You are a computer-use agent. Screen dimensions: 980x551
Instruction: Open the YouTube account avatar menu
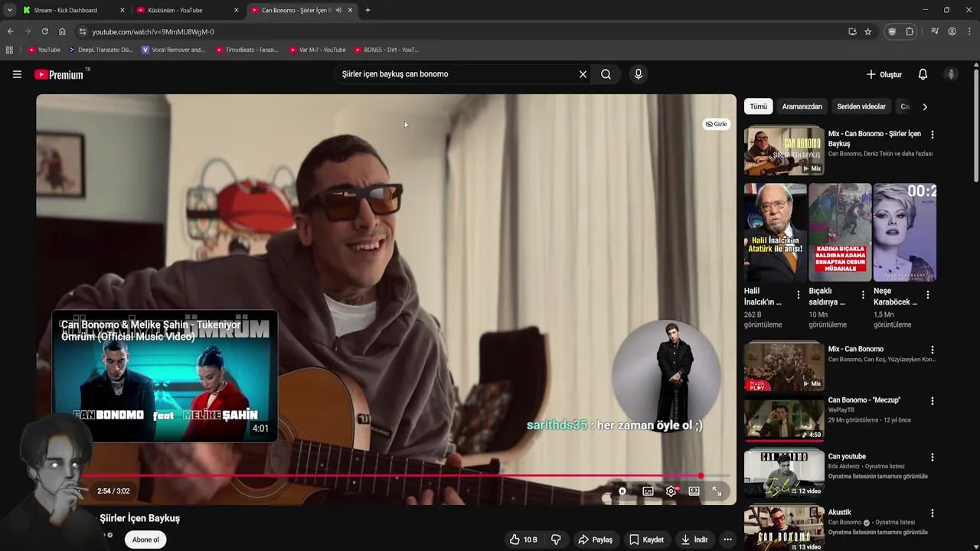(951, 74)
